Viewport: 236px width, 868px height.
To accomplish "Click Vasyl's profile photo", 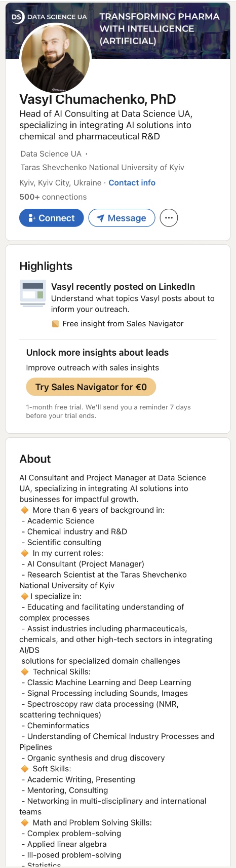I will (55, 58).
